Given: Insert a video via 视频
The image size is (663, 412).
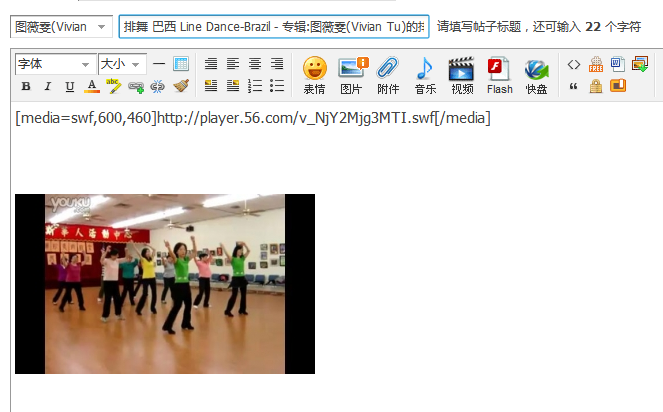Looking at the screenshot, I should click(x=462, y=75).
